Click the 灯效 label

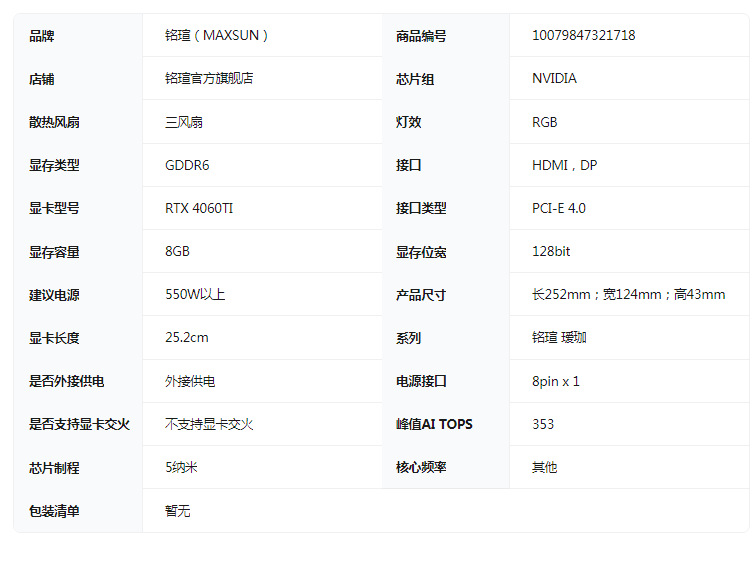(x=408, y=122)
